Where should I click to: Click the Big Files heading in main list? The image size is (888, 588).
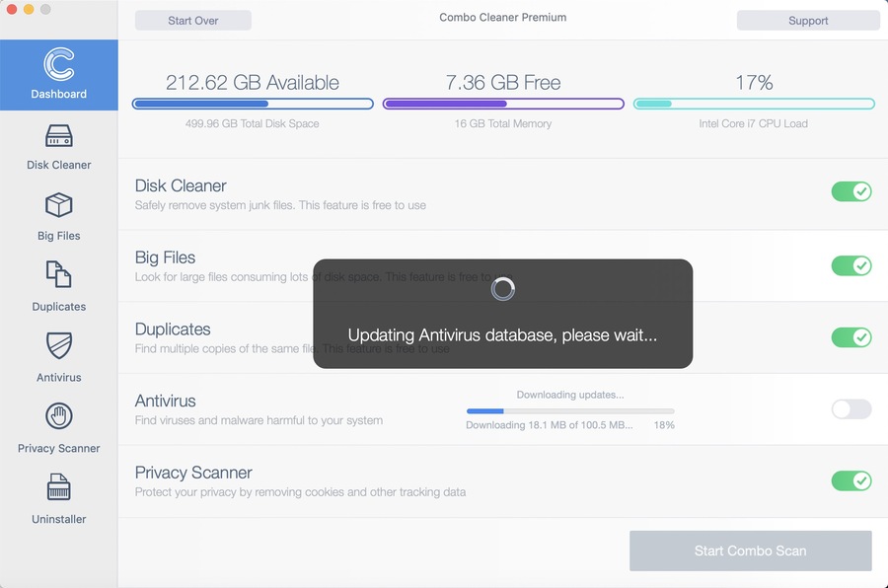pyautogui.click(x=166, y=257)
